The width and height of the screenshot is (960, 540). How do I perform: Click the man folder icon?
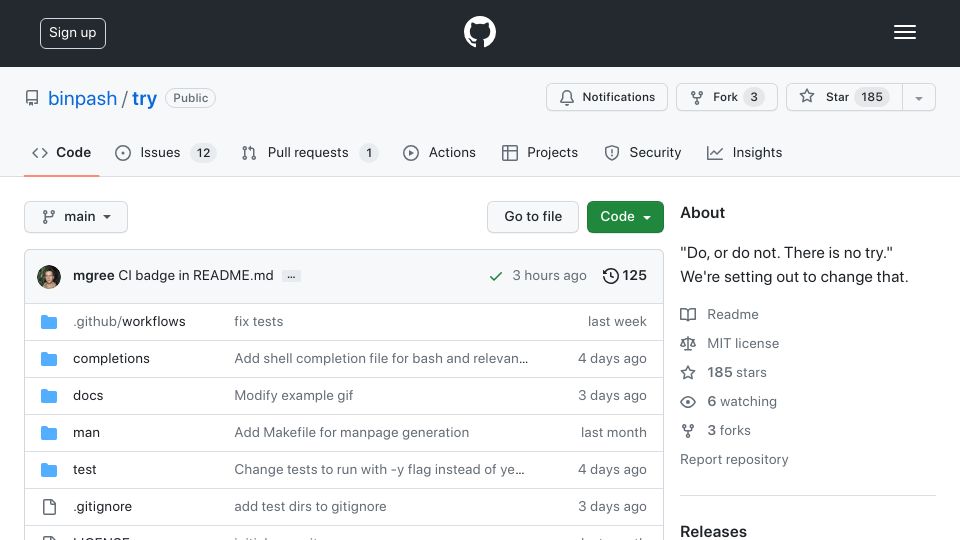[x=49, y=433]
